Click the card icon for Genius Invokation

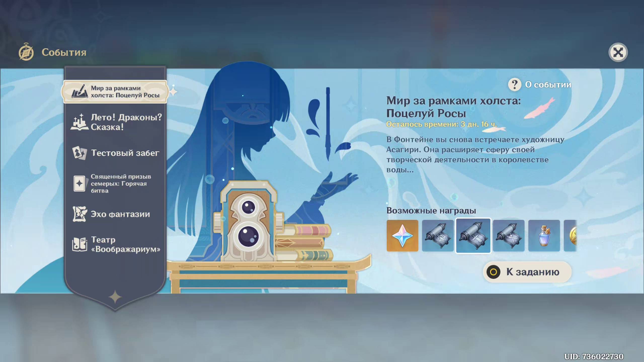pos(79,184)
